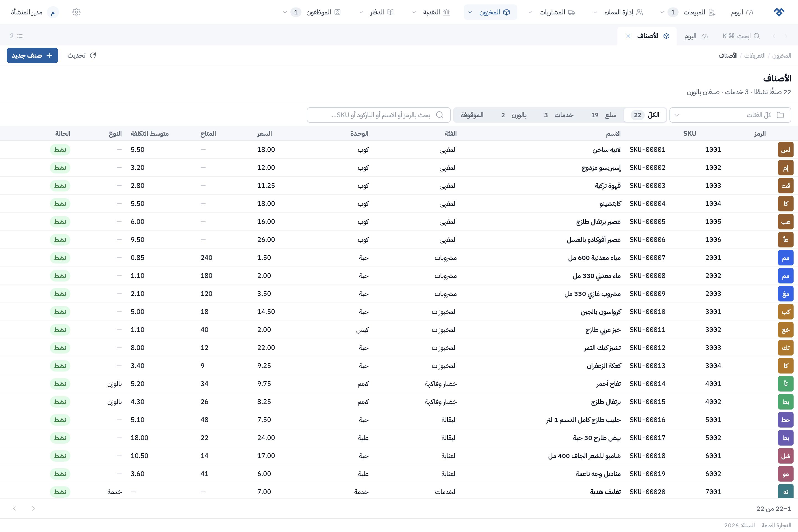Viewport: 798px width, 532px height.
Task: Sort by the السعر column header
Action: [264, 134]
